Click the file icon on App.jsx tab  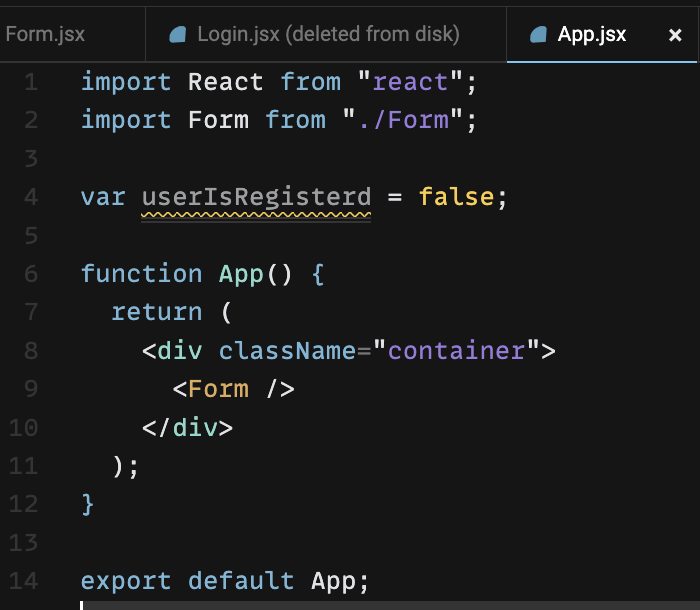click(x=538, y=34)
